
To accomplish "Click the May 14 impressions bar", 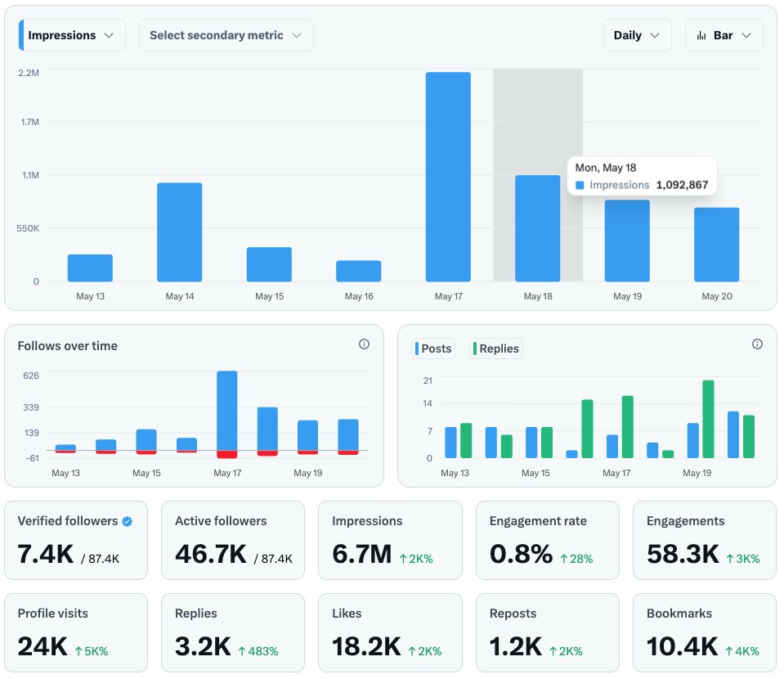I will (x=180, y=232).
